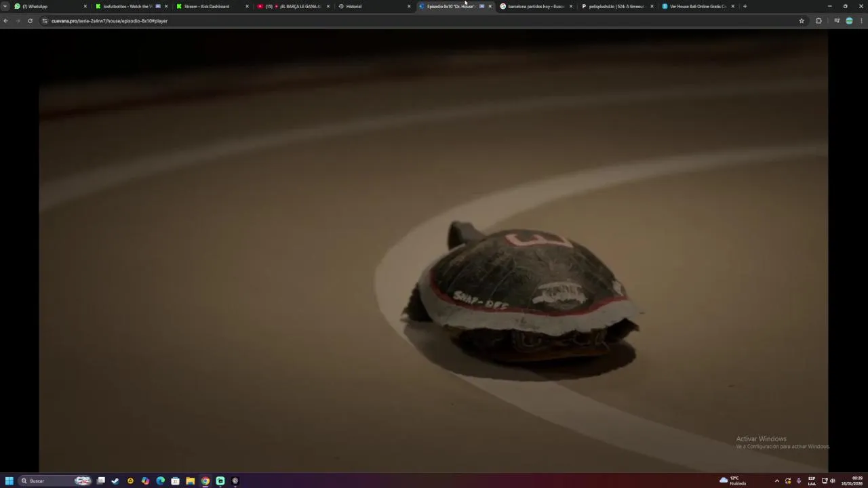This screenshot has width=868, height=488.
Task: Open the 12°C Nublado weather widget
Action: 733,481
